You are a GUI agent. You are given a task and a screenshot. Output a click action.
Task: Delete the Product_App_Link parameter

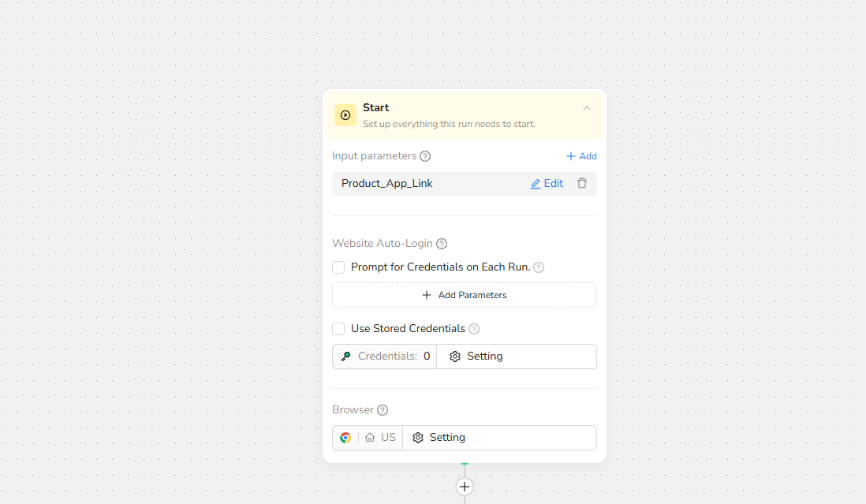pyautogui.click(x=582, y=183)
